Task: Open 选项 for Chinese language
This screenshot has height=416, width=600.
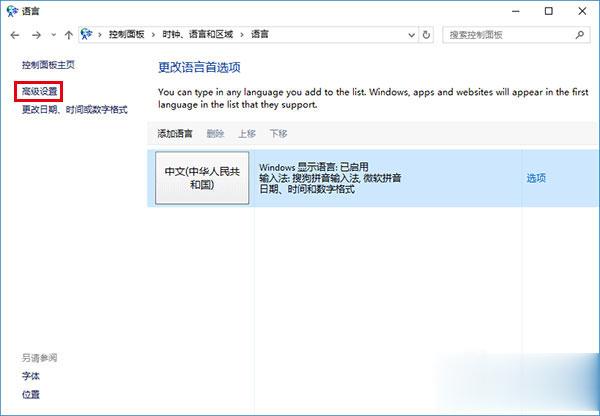Action: coord(536,178)
